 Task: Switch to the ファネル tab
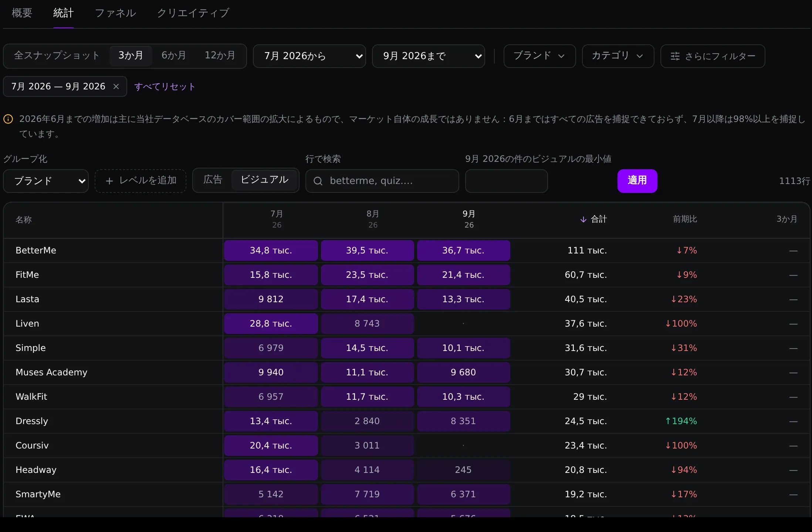115,13
